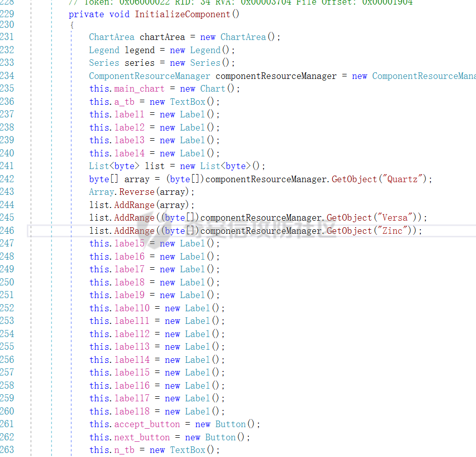Select the label13 field on line 255
This screenshot has height=457, width=476.
coord(132,347)
